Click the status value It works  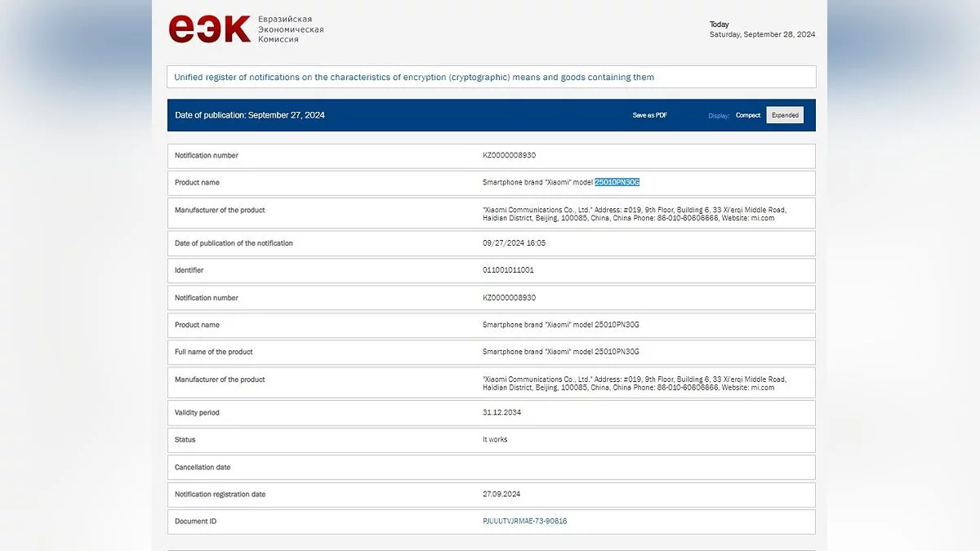[x=495, y=439]
